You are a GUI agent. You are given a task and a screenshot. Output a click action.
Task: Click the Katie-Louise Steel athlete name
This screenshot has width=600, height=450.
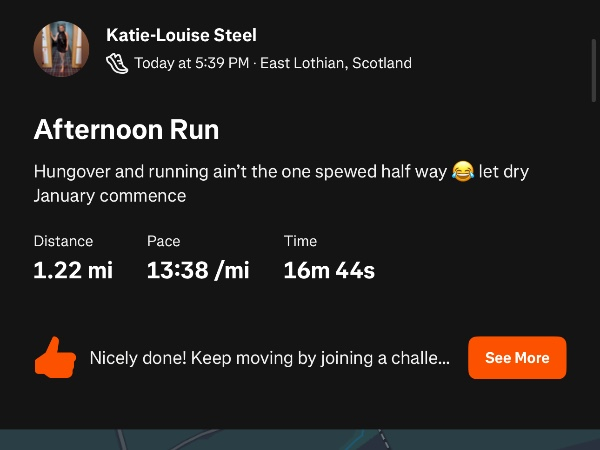click(x=181, y=35)
